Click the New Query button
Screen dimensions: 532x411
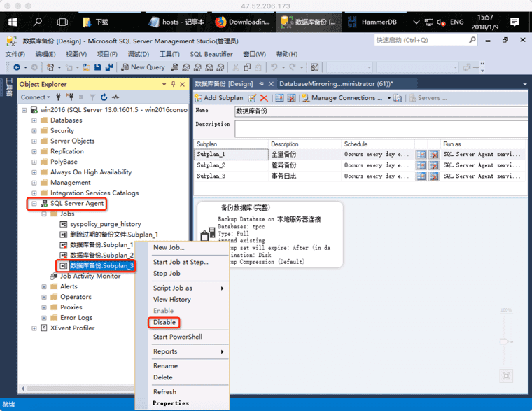pyautogui.click(x=143, y=67)
